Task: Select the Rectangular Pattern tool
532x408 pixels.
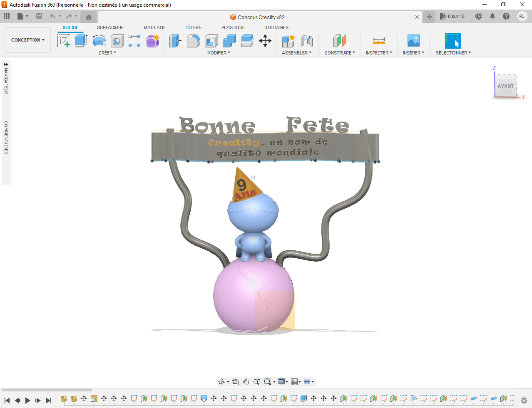Action: pos(134,41)
